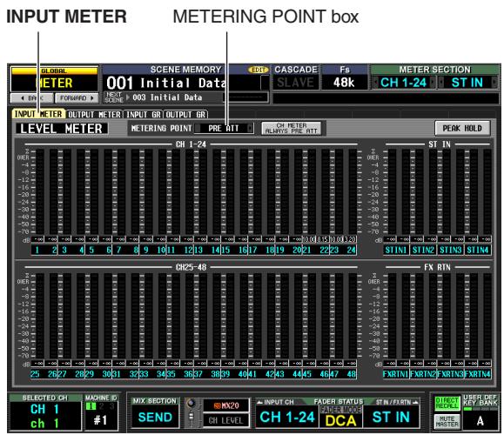Select the MX20 mix send option
Image resolution: width=504 pixels, height=435 pixels.
click(226, 405)
